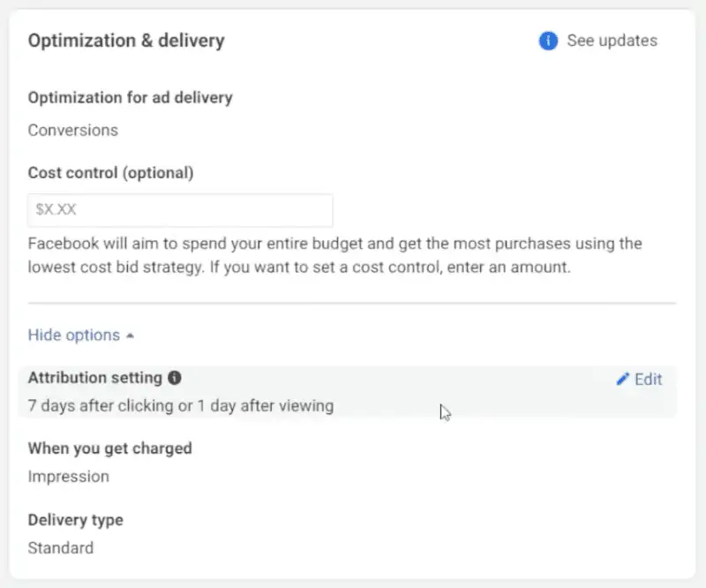
Task: Collapse the Hide options section
Action: [x=74, y=335]
